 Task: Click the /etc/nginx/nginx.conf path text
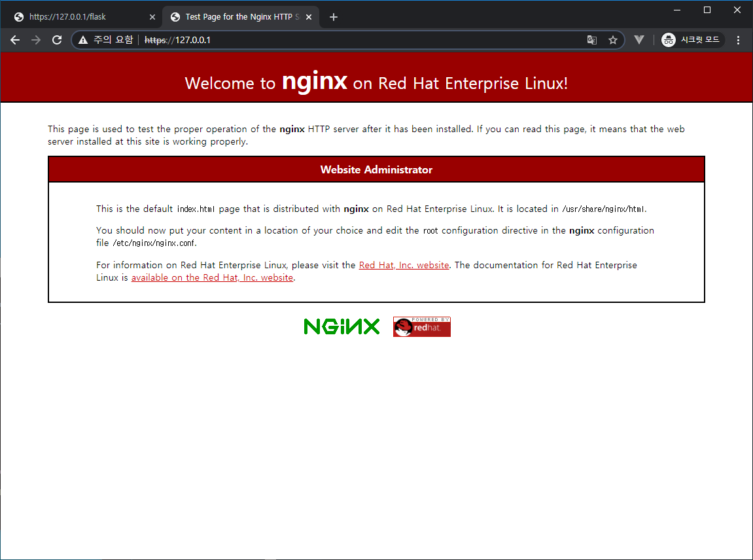[x=154, y=243]
